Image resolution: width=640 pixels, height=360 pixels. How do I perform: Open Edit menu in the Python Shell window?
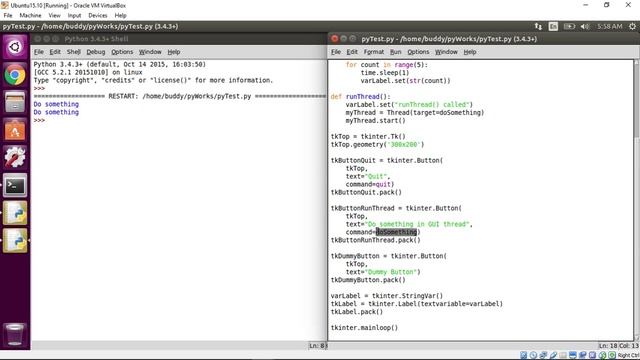55,52
